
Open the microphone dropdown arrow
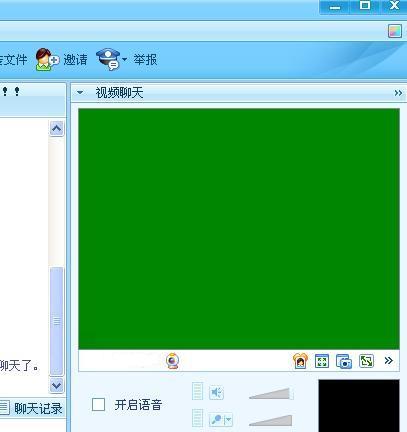click(228, 420)
